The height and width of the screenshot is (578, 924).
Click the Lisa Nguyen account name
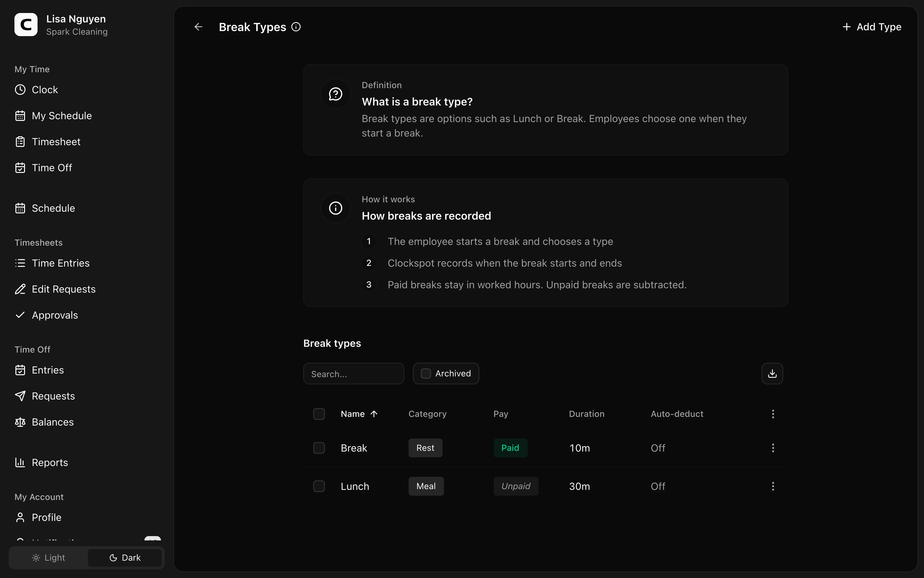coord(76,19)
